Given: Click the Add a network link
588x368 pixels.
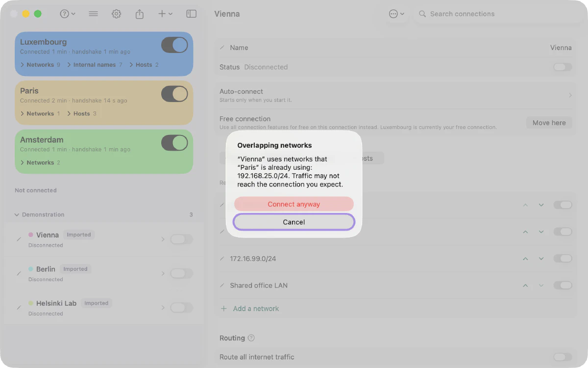Looking at the screenshot, I should click(x=256, y=309).
